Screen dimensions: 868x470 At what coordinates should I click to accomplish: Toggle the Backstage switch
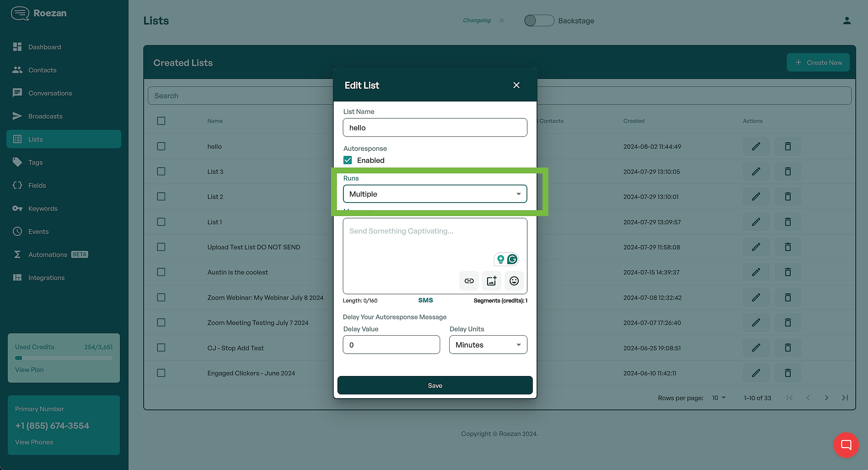539,21
